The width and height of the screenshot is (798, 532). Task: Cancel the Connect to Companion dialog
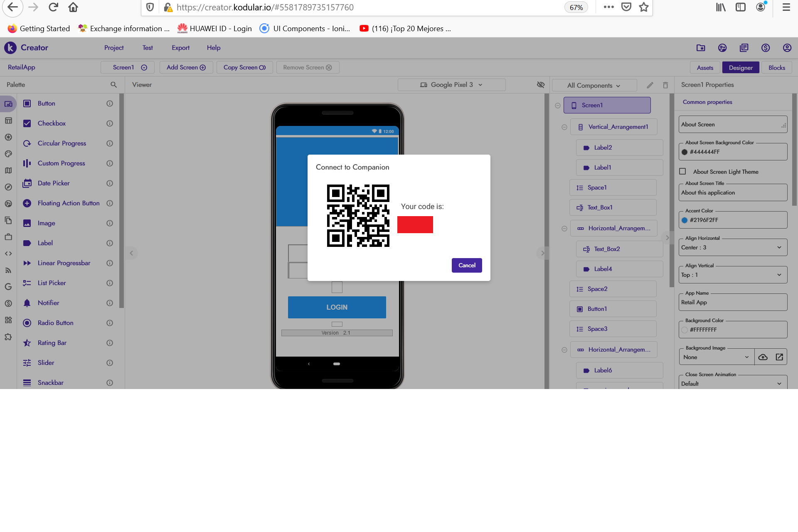(x=466, y=265)
